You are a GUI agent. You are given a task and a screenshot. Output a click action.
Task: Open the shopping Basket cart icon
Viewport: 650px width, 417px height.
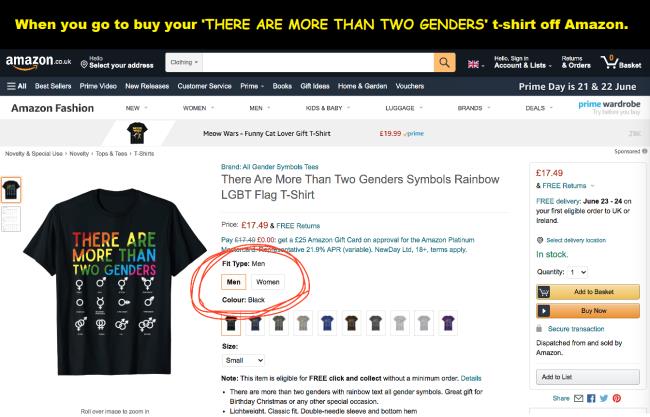[x=621, y=63]
